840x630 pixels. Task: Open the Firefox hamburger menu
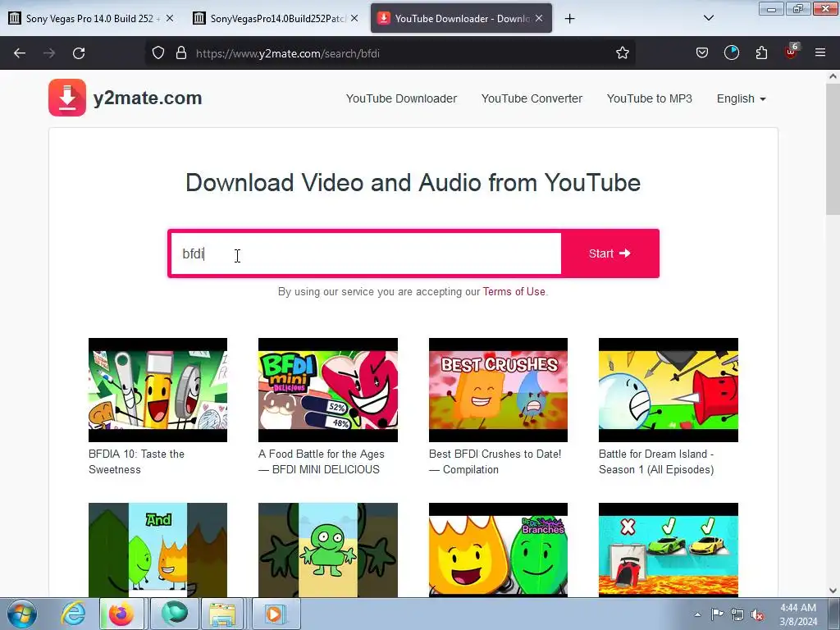[820, 52]
